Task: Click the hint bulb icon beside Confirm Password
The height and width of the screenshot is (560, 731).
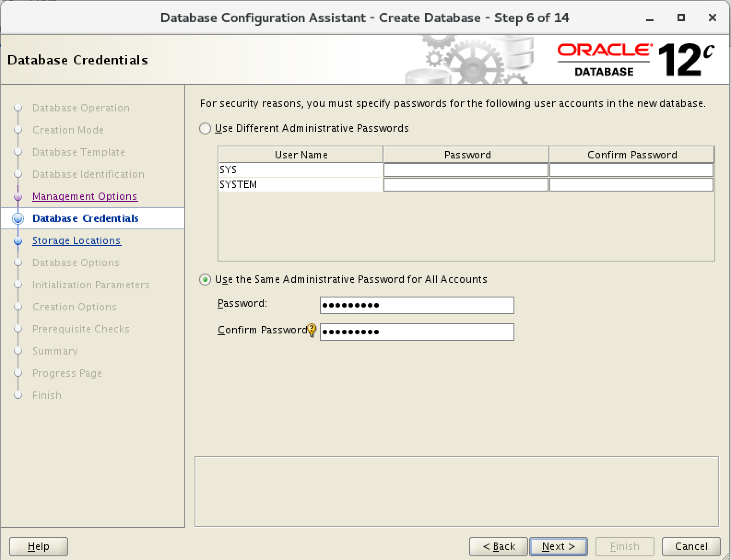Action: pos(312,330)
